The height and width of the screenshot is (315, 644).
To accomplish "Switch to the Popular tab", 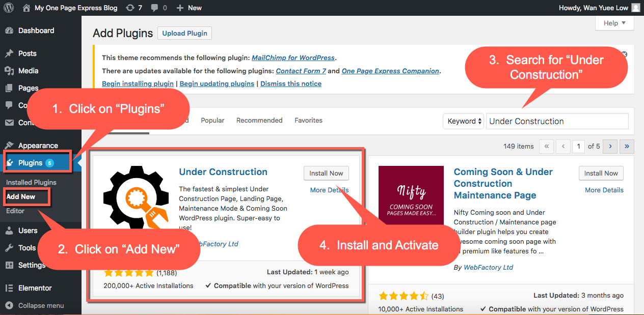I will 212,121.
